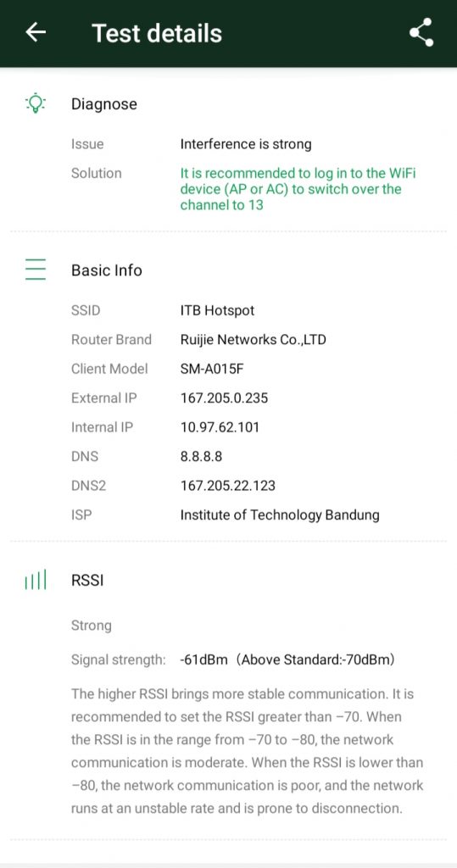This screenshot has width=457, height=868.
Task: Tap the ISP Institute of Technology Bandung
Action: (x=280, y=515)
